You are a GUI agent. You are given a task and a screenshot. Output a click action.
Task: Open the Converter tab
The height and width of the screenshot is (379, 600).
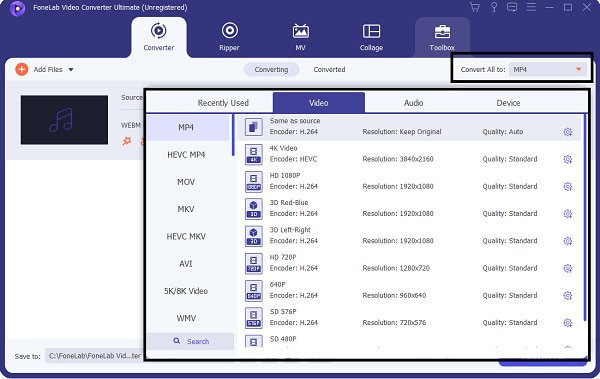click(x=158, y=37)
